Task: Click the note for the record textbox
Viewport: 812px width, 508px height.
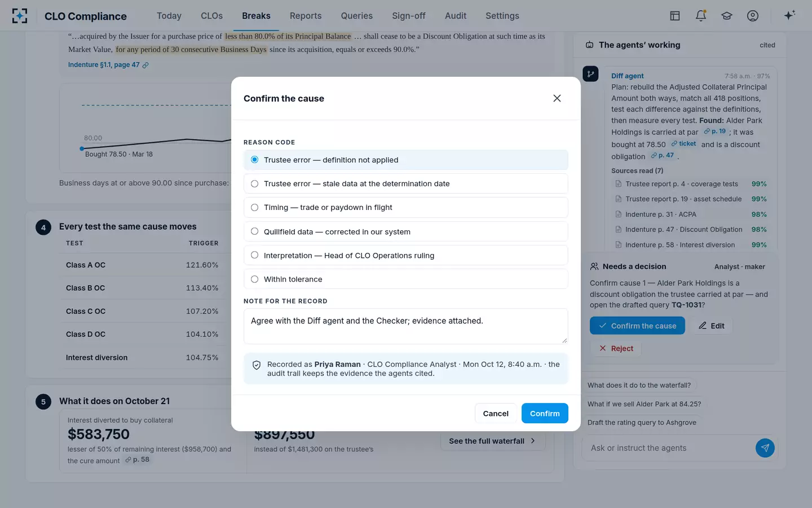Action: (405, 326)
